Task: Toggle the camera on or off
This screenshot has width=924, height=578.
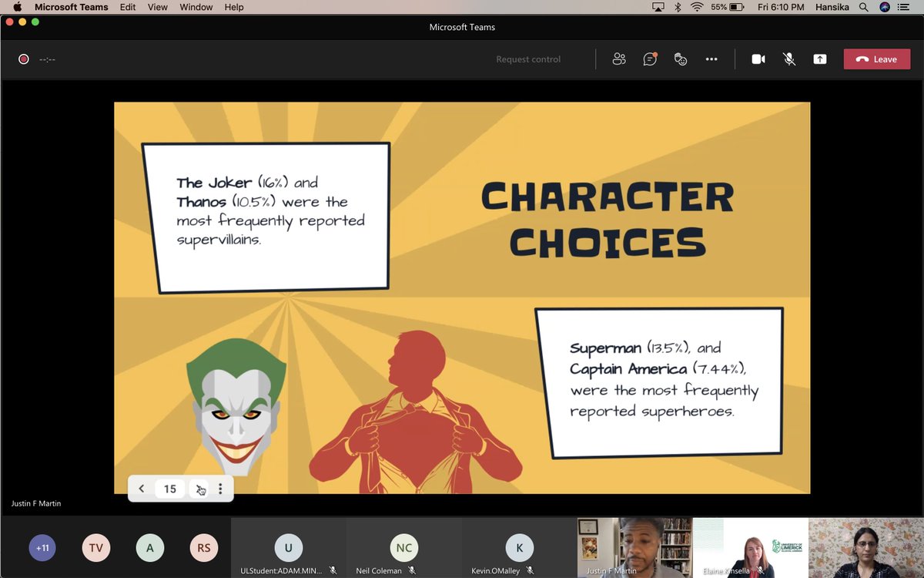Action: point(758,59)
